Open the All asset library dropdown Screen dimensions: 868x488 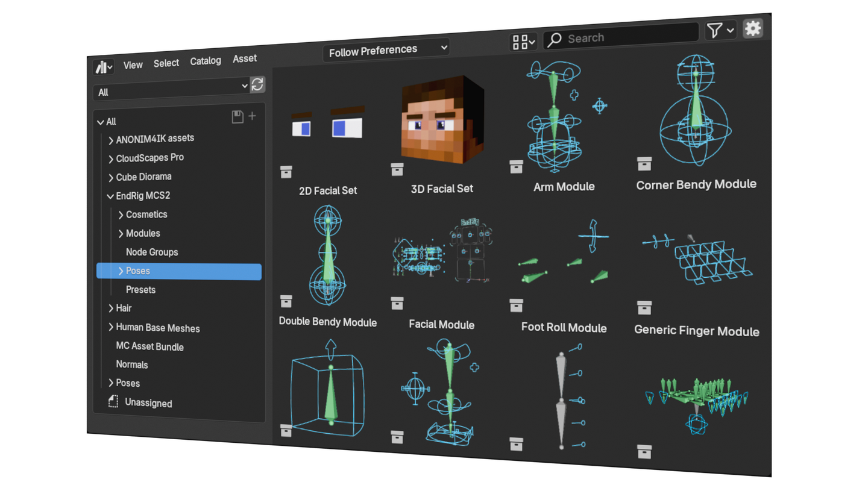[x=171, y=90]
